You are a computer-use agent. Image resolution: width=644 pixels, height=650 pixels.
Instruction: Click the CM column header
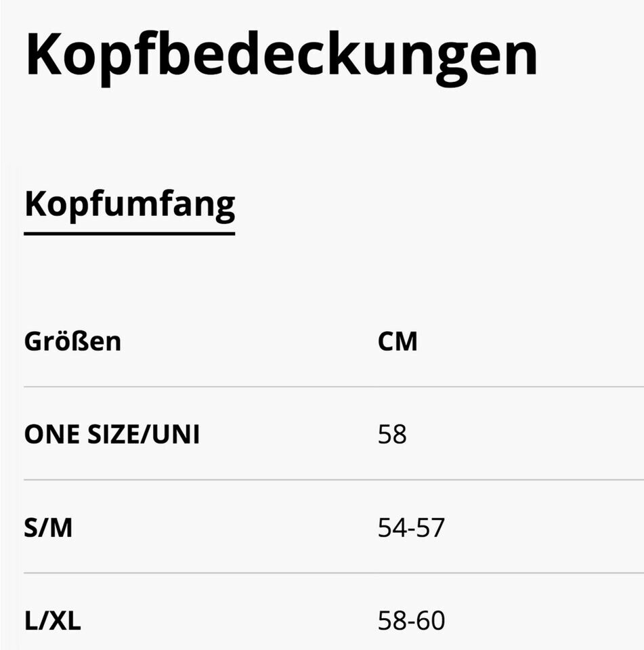tap(398, 341)
